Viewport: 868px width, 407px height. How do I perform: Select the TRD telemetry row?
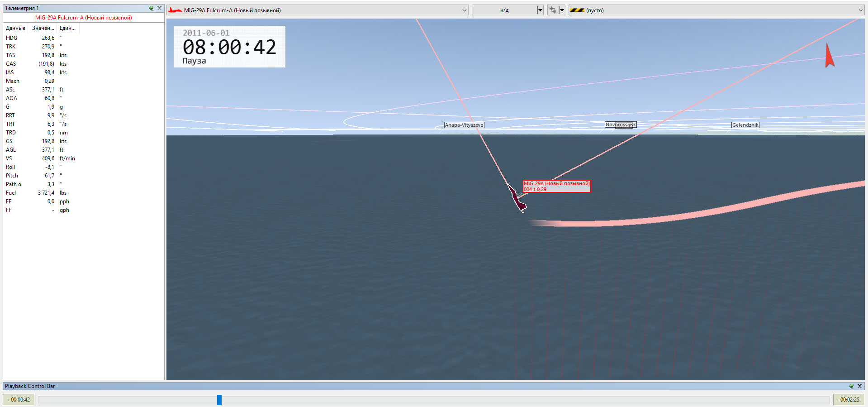(x=84, y=133)
